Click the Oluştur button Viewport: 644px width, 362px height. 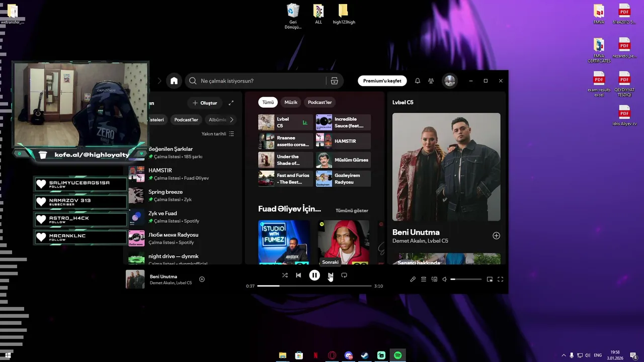pyautogui.click(x=205, y=103)
